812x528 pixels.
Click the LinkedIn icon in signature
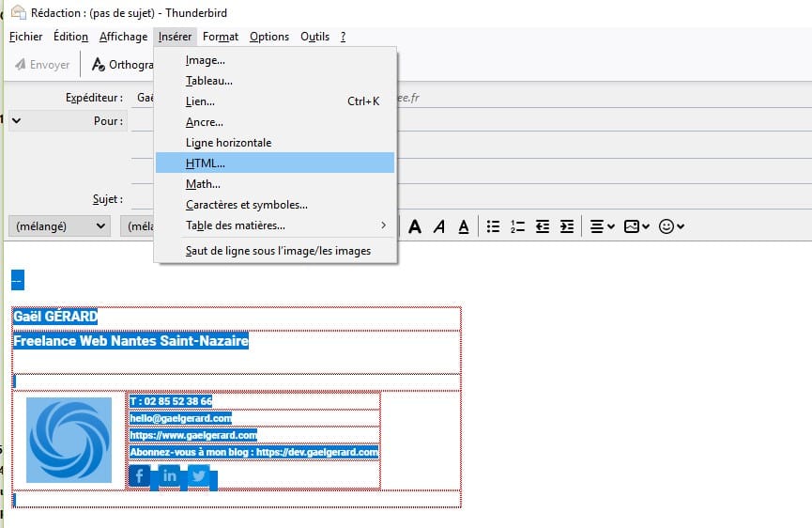(169, 476)
